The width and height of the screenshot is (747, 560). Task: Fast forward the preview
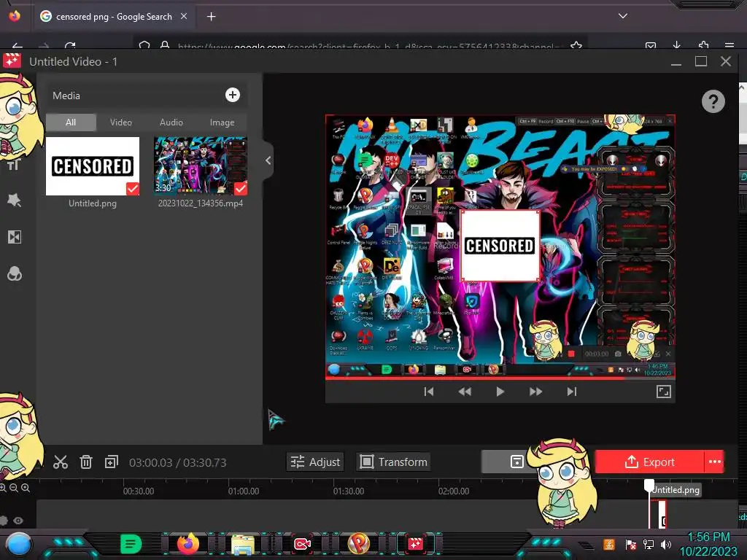tap(535, 392)
